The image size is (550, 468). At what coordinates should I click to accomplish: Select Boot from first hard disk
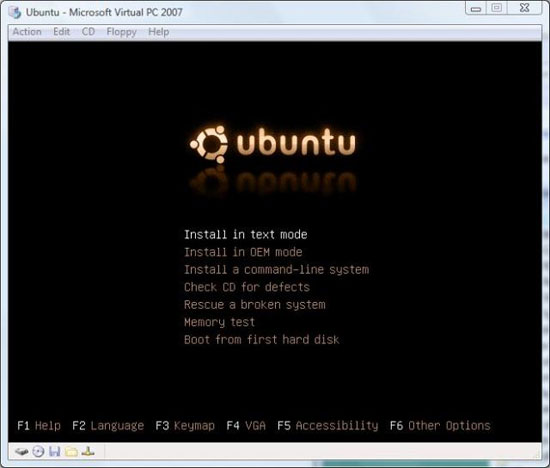coord(262,340)
